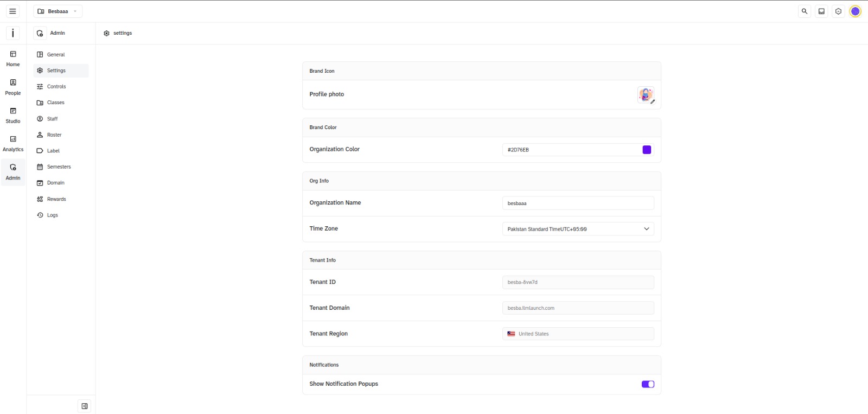This screenshot has height=414, width=868.
Task: Open Label in the admin menu
Action: coord(61,151)
